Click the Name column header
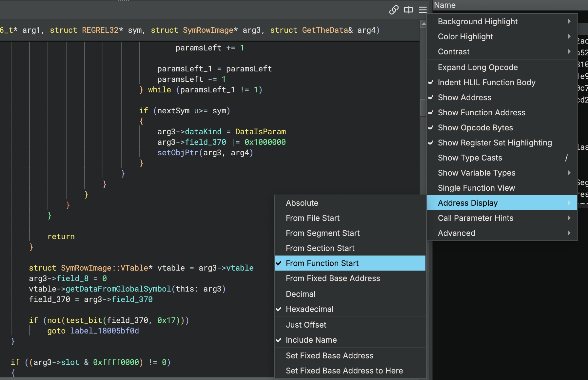This screenshot has width=588, height=380. (445, 5)
